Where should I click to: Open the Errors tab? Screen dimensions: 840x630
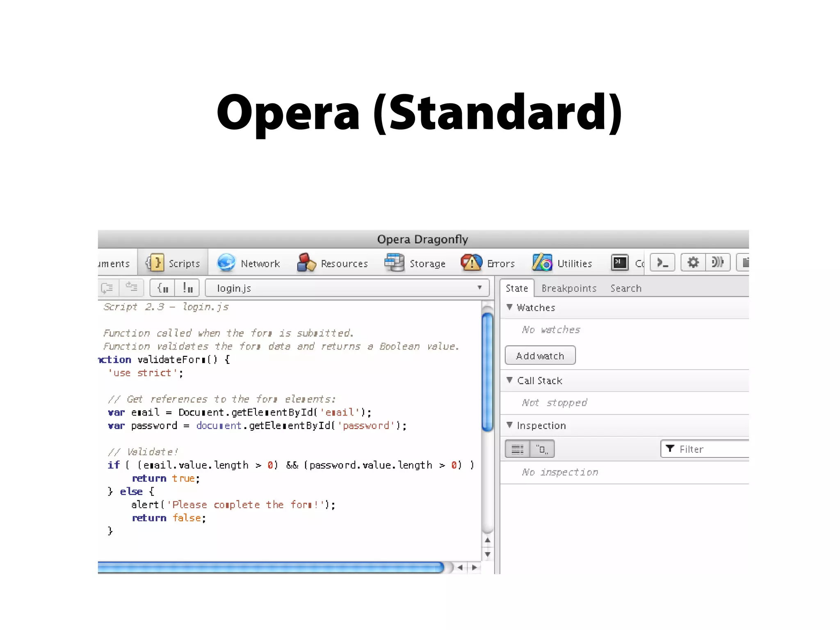(488, 263)
